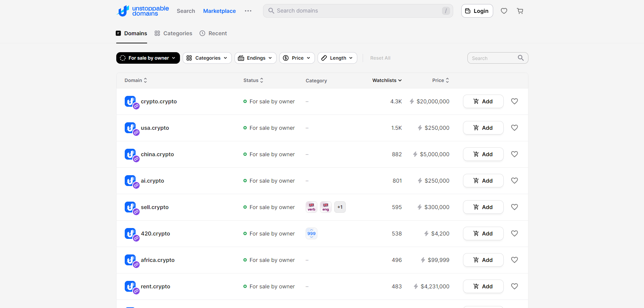
Task: Switch to the Recent tab
Action: click(x=213, y=33)
